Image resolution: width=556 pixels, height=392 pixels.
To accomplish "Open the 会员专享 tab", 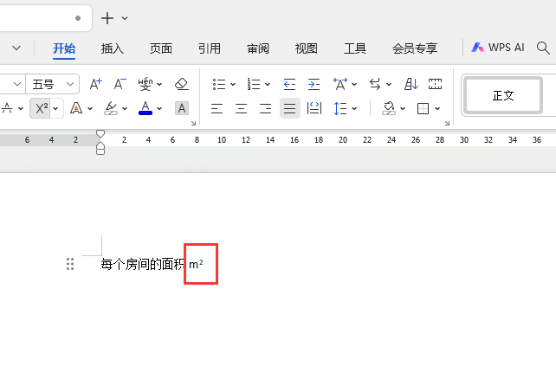I will coord(415,48).
